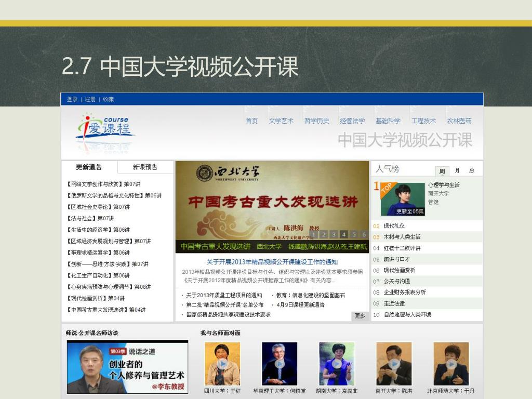This screenshot has width=532, height=399.
Task: Open 化工生产自动化 第06讲
Action: tap(98, 275)
